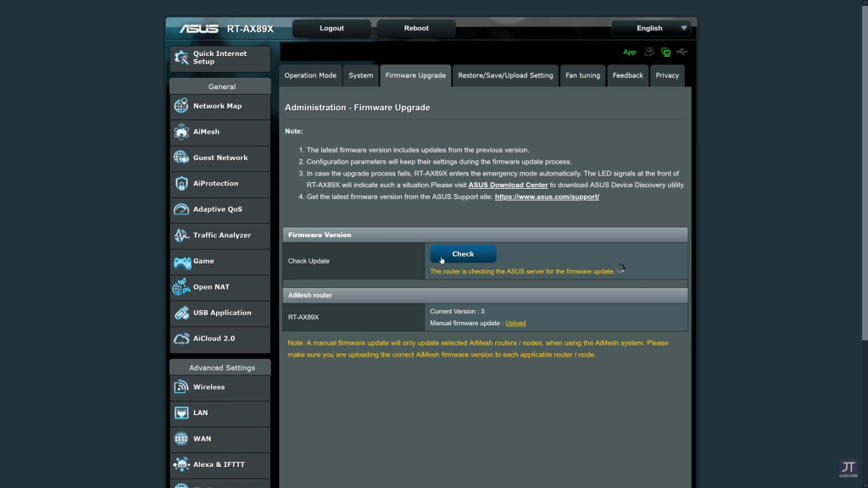Click the "Note:" label above the list

294,131
